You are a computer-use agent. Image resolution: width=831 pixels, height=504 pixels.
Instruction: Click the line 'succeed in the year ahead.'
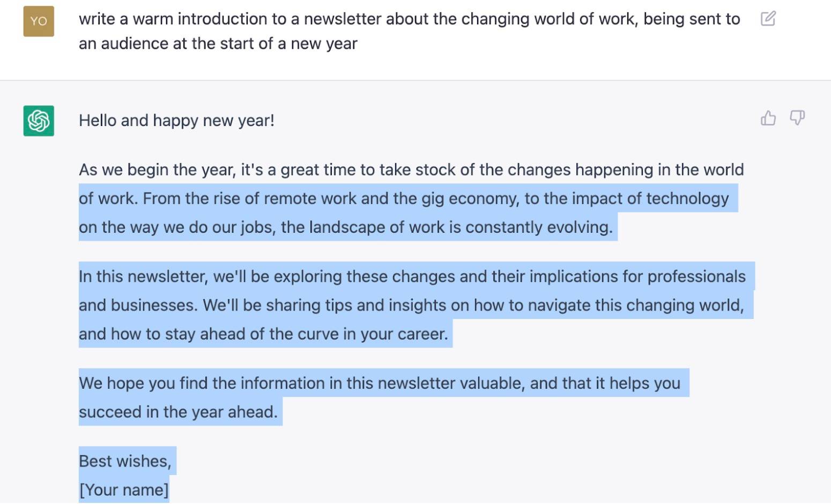178,412
